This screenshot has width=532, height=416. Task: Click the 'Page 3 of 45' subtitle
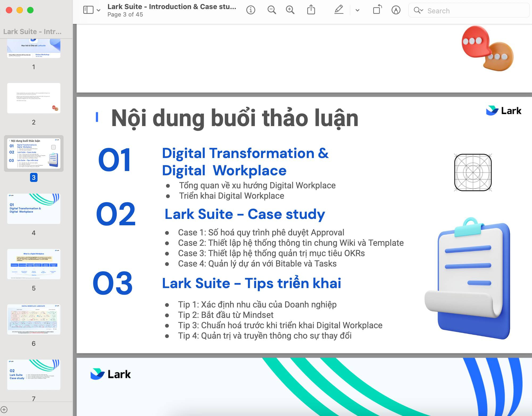[x=125, y=15]
